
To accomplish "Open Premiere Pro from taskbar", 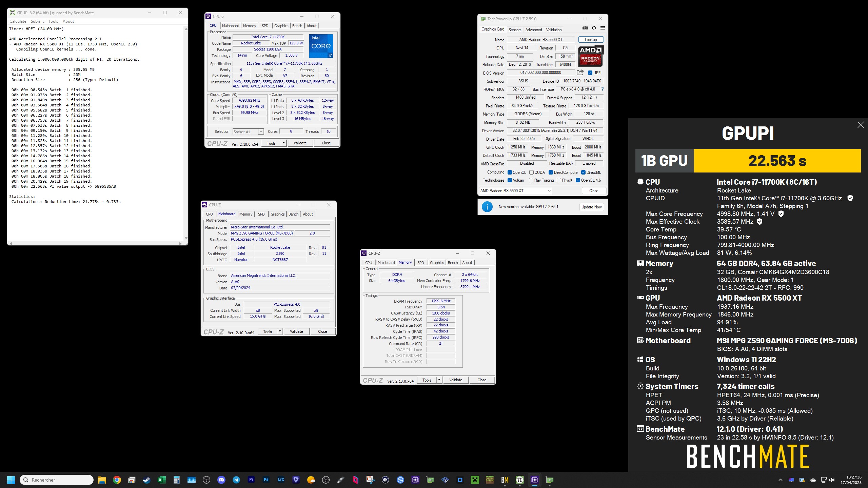I will pyautogui.click(x=251, y=480).
